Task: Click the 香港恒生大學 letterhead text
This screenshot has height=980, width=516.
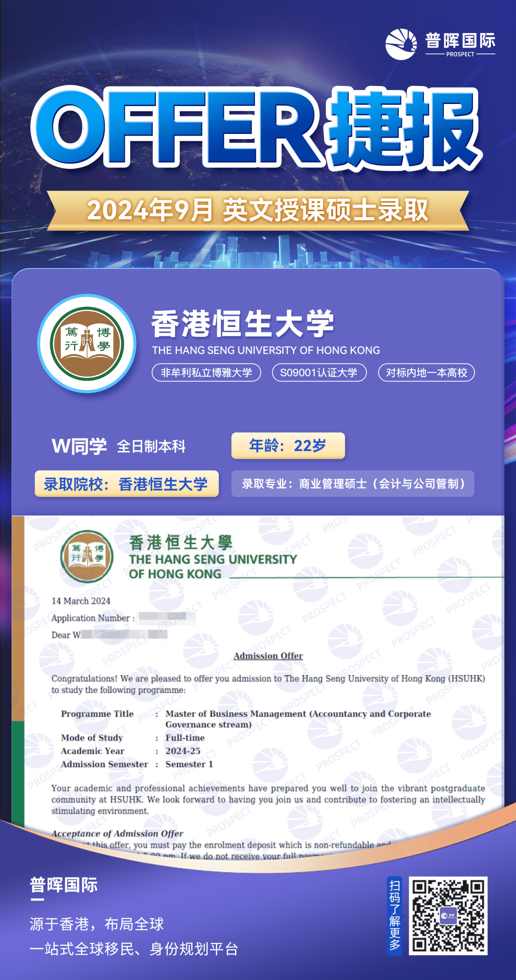Action: pos(181,543)
